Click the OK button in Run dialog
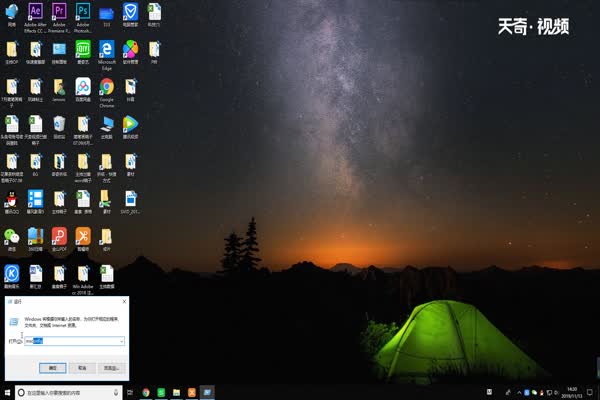 point(52,368)
